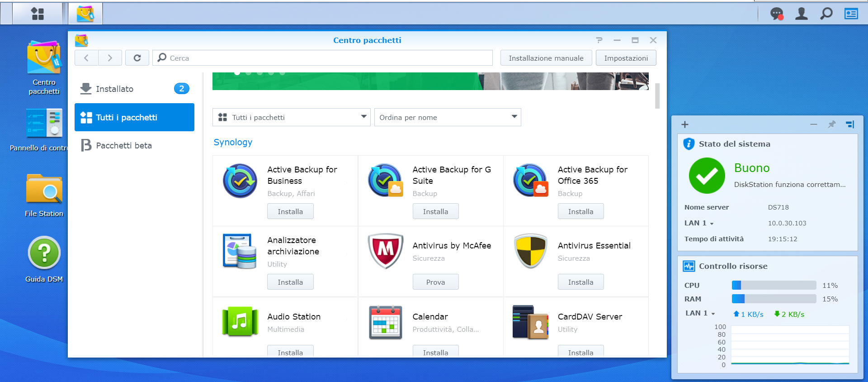The width and height of the screenshot is (868, 382).
Task: Click the Active Backup for Business title
Action: [302, 175]
